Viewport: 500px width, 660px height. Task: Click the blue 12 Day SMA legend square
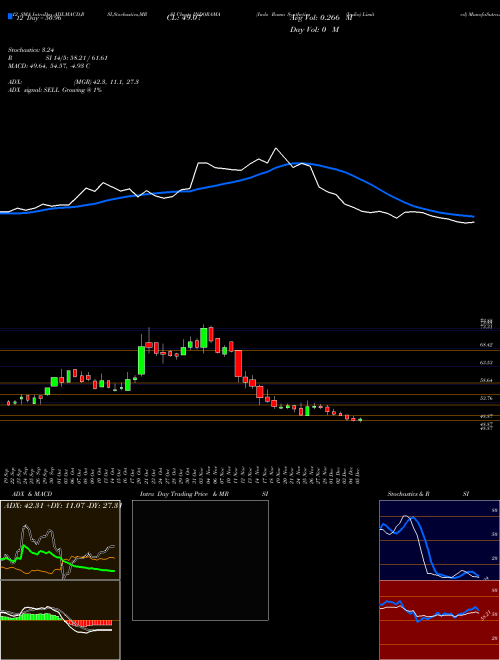pyautogui.click(x=10, y=16)
